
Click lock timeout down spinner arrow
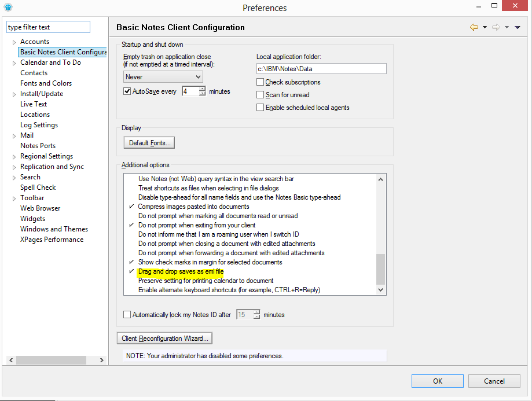coord(257,317)
